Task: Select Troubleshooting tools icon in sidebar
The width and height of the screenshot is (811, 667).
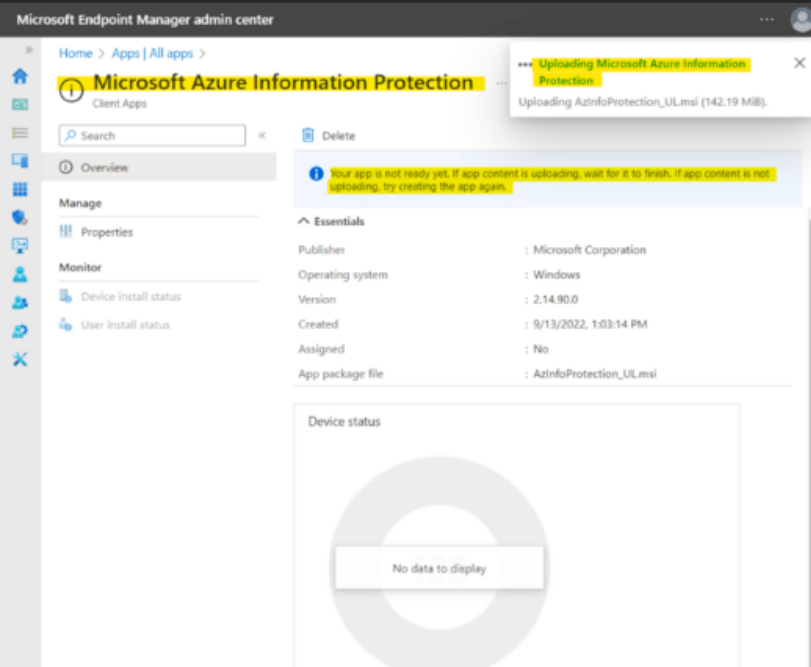Action: (19, 359)
